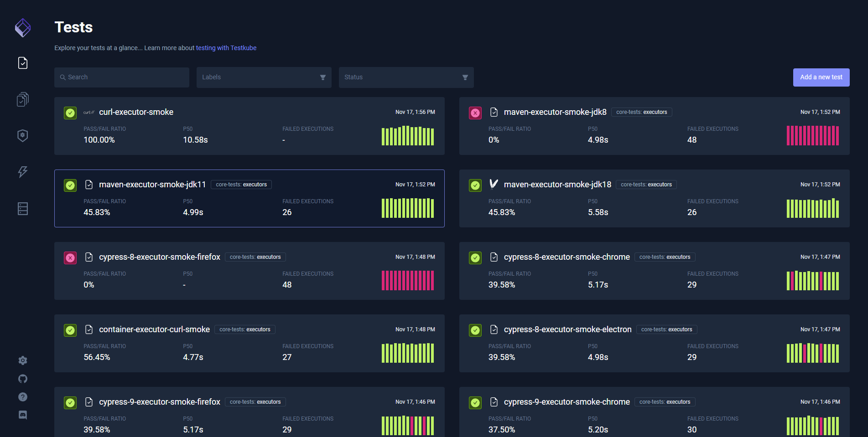Click the 10.58s P50 value

pos(196,140)
